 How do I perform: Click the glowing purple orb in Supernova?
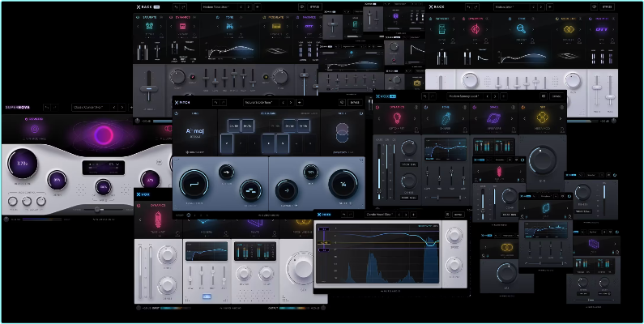point(103,134)
